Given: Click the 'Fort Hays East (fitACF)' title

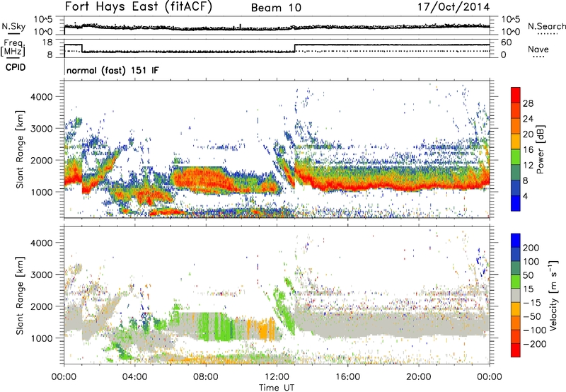Looking at the screenshot, I should tap(139, 7).
